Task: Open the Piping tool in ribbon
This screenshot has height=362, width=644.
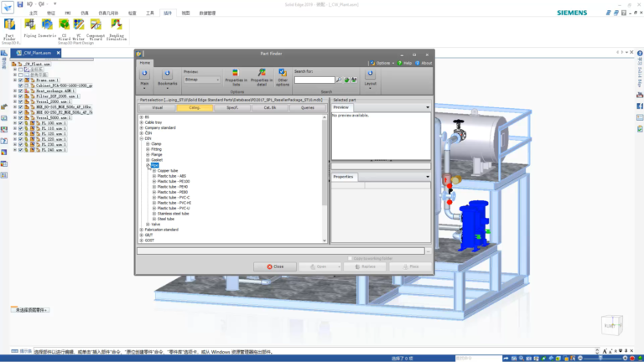Action: coord(29,28)
